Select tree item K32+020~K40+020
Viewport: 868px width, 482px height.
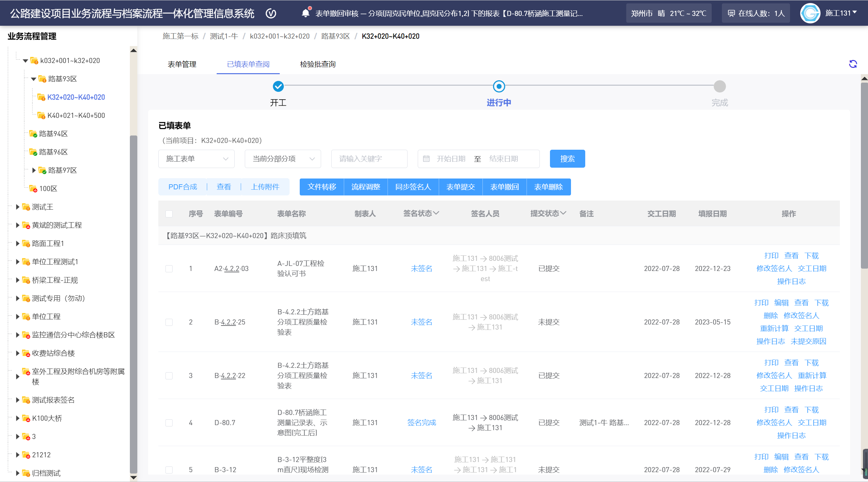click(x=76, y=97)
